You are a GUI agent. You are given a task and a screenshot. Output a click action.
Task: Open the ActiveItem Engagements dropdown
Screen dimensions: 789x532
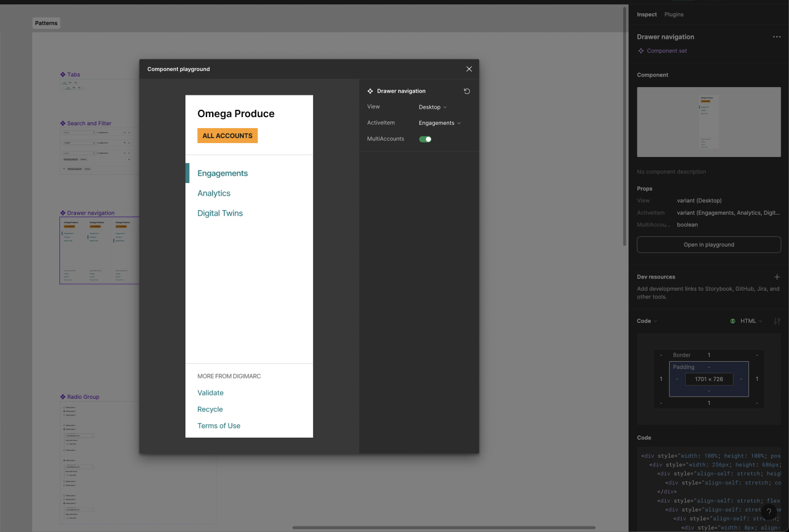(440, 123)
